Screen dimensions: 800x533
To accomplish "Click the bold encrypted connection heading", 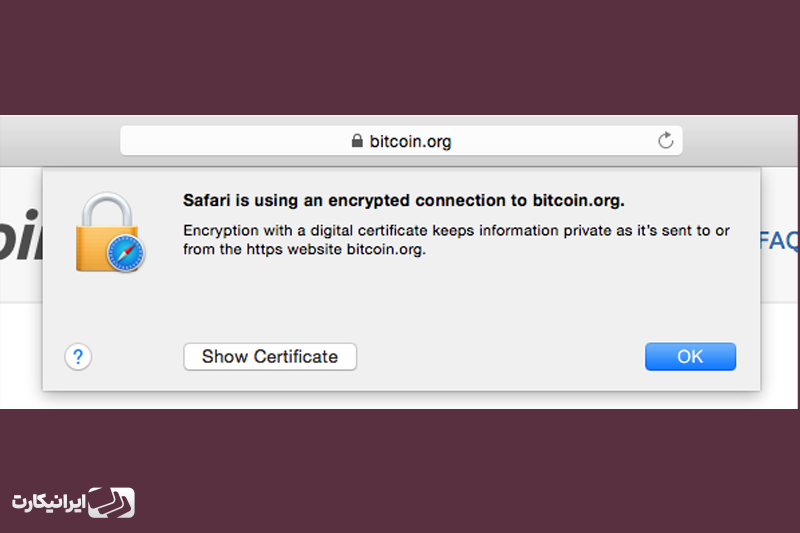I will (x=404, y=200).
